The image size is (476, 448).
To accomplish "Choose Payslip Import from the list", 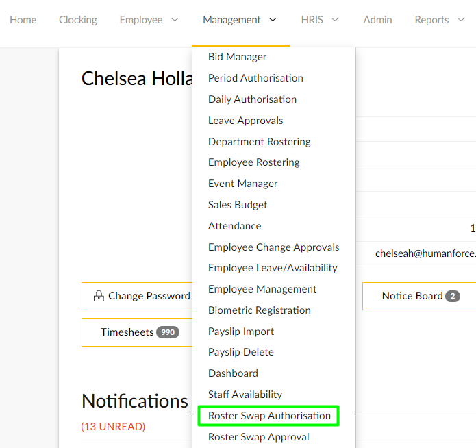I will (241, 332).
